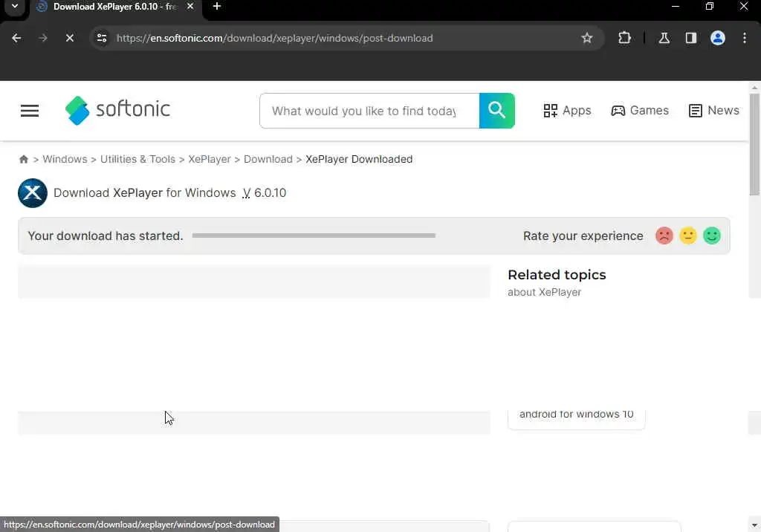The image size is (761, 532).
Task: Open the XePlayer breadcrumb link
Action: (209, 159)
